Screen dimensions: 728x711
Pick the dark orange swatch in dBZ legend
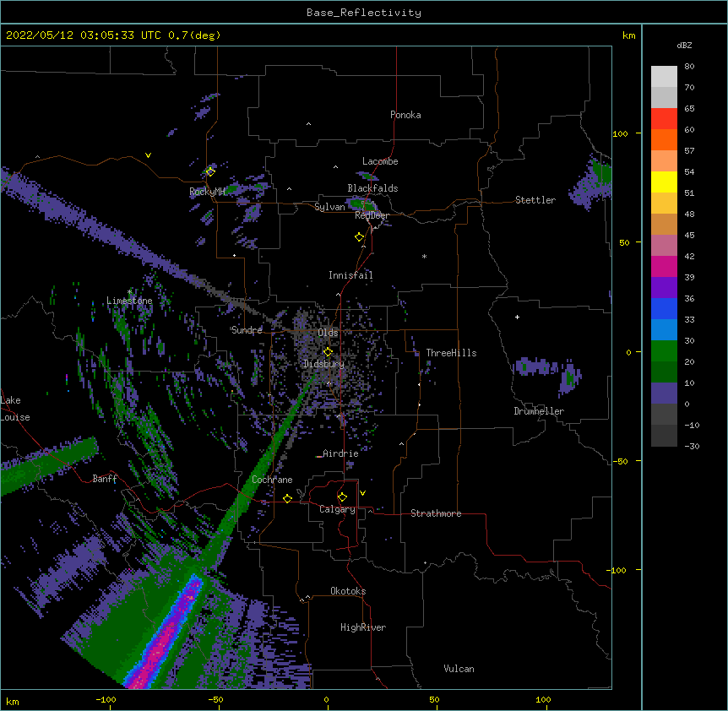click(x=664, y=139)
